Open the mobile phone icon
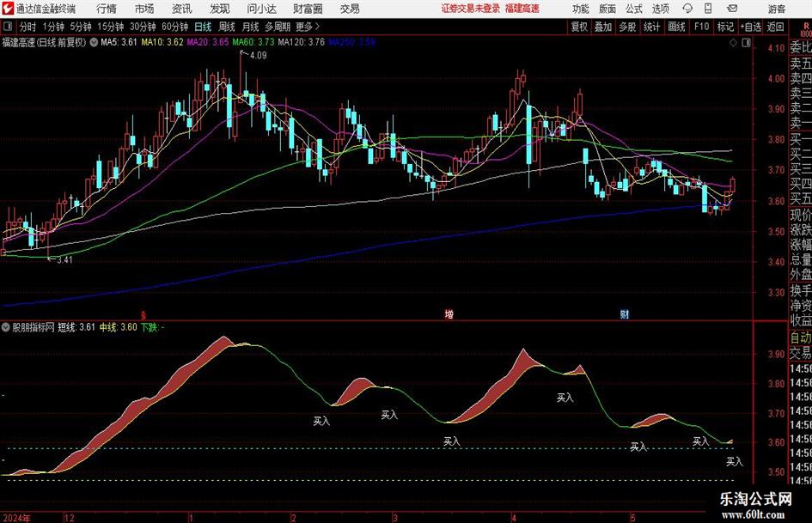 click(x=708, y=9)
